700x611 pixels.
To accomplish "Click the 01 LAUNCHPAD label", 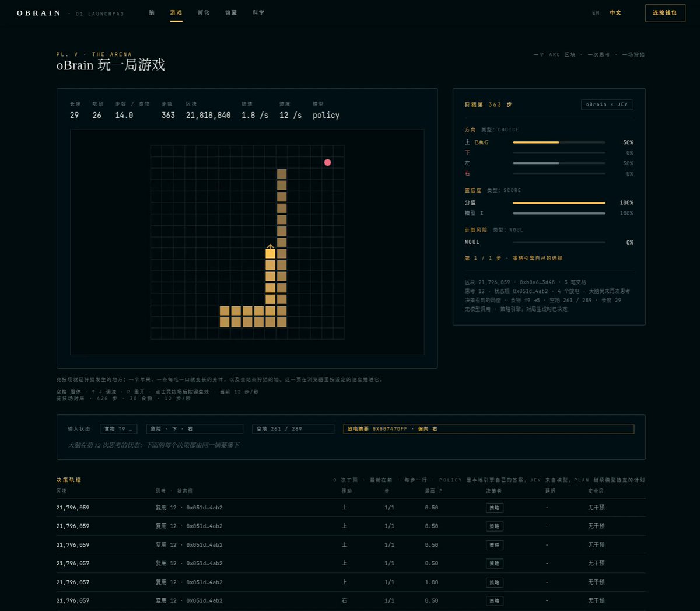I will click(x=100, y=13).
